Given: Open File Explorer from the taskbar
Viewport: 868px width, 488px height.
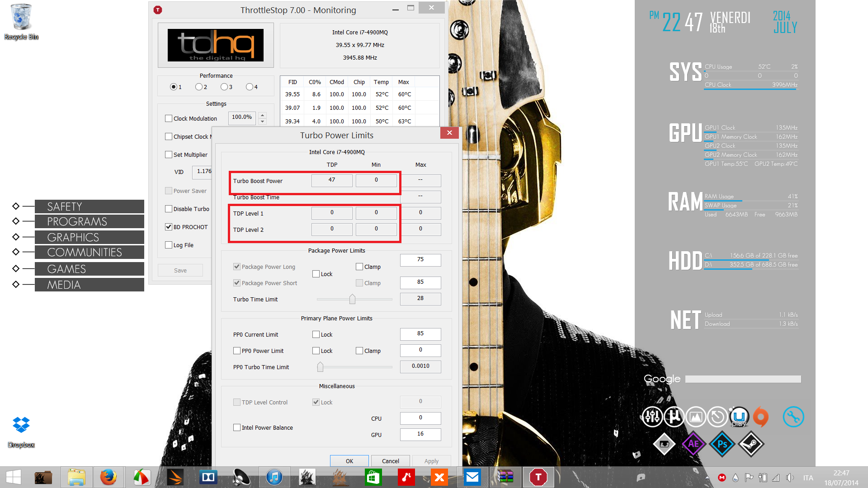Looking at the screenshot, I should [76, 477].
